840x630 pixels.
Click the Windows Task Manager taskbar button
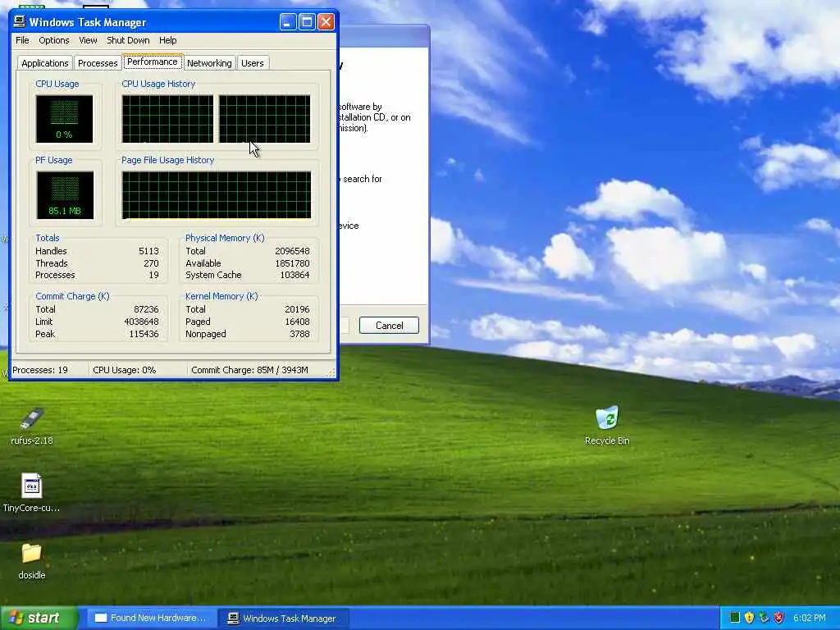click(283, 619)
